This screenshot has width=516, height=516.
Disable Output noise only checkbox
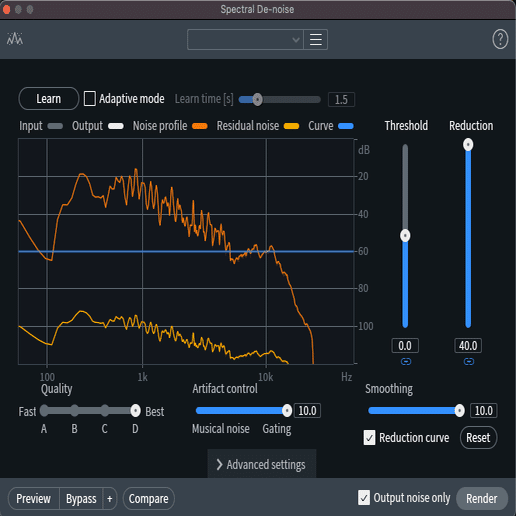coord(364,498)
